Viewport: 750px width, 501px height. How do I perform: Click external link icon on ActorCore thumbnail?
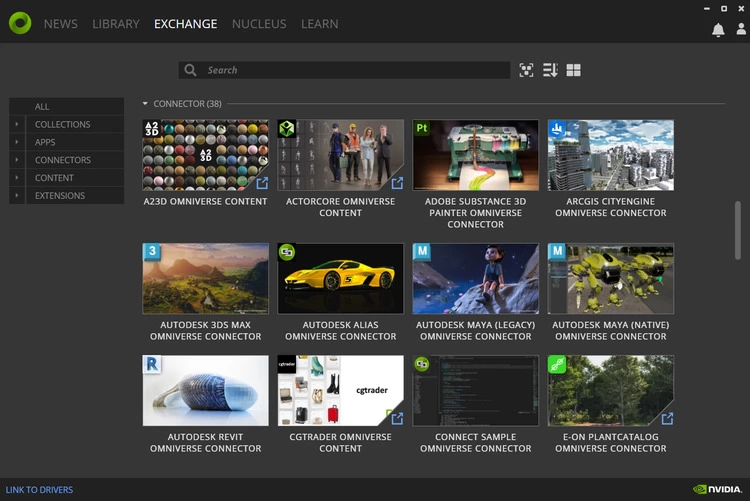(x=397, y=183)
